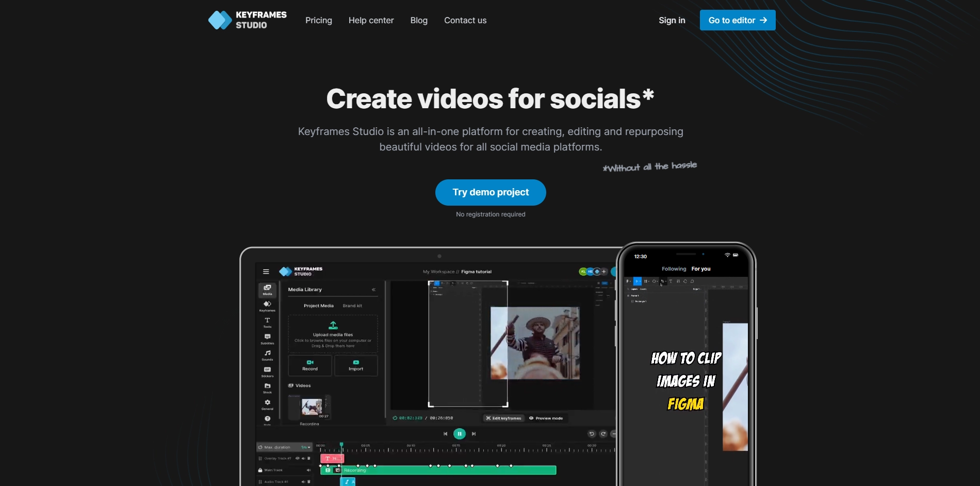Click the undo icon above timeline

click(592, 434)
